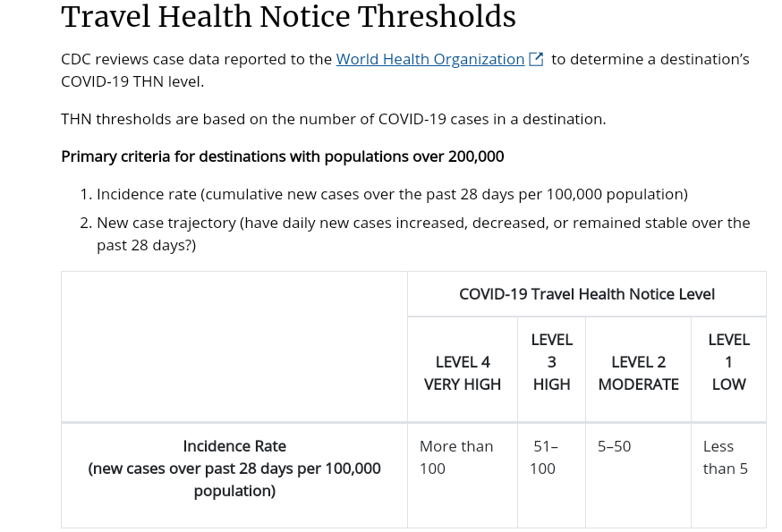Click the external link icon beside World Health Organization
782x532 pixels.
tap(536, 59)
